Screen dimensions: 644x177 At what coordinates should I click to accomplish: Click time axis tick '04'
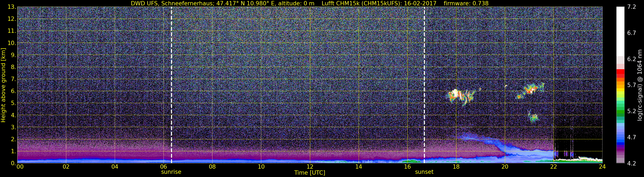[x=115, y=167]
